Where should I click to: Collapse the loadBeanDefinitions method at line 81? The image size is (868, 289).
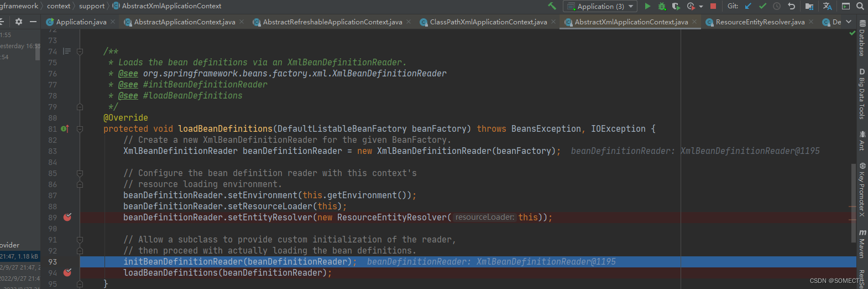[80, 129]
